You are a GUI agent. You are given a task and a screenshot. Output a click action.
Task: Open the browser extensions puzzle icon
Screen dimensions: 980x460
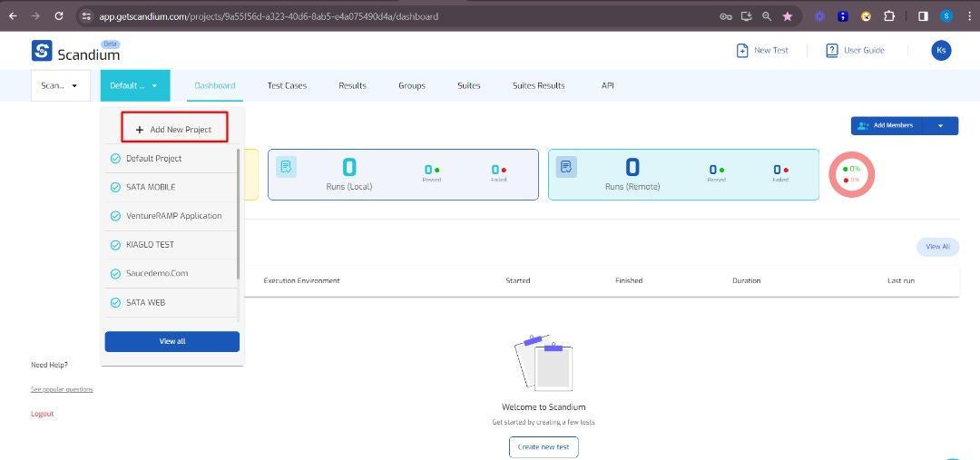pos(888,17)
